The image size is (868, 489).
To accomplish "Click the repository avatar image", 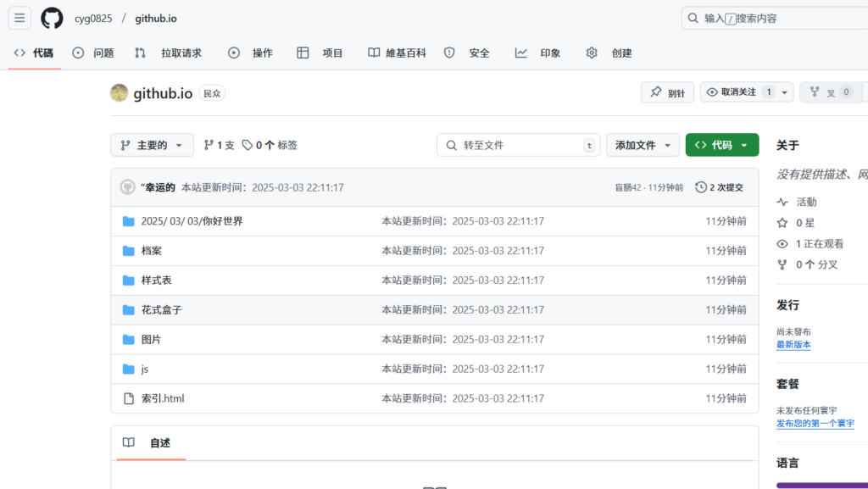I will click(x=120, y=93).
